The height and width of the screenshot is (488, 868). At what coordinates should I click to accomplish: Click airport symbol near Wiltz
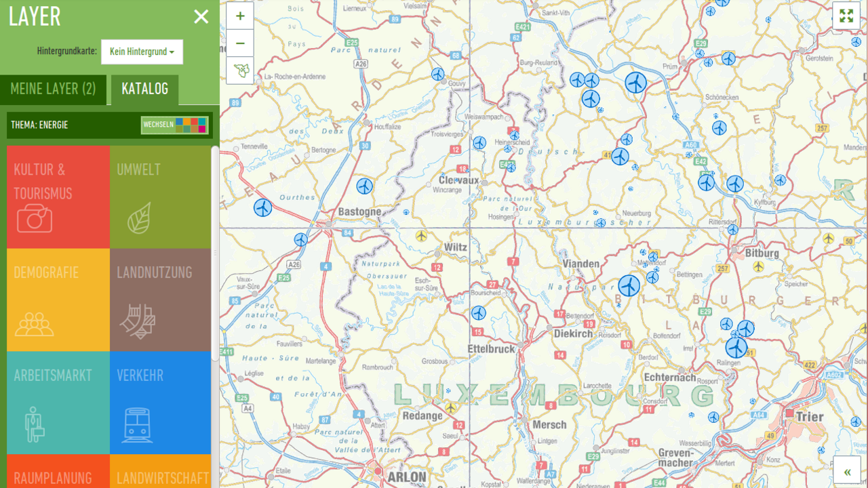(x=422, y=236)
